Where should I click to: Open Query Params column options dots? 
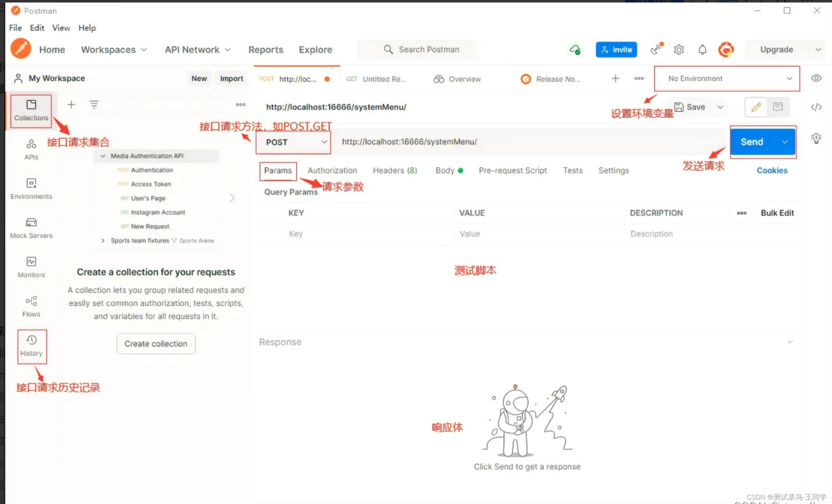click(x=742, y=213)
